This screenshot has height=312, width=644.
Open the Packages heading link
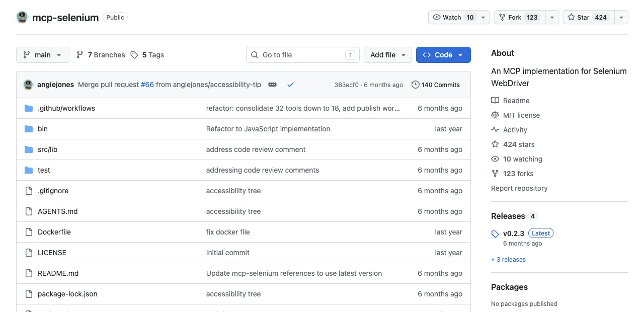(509, 287)
